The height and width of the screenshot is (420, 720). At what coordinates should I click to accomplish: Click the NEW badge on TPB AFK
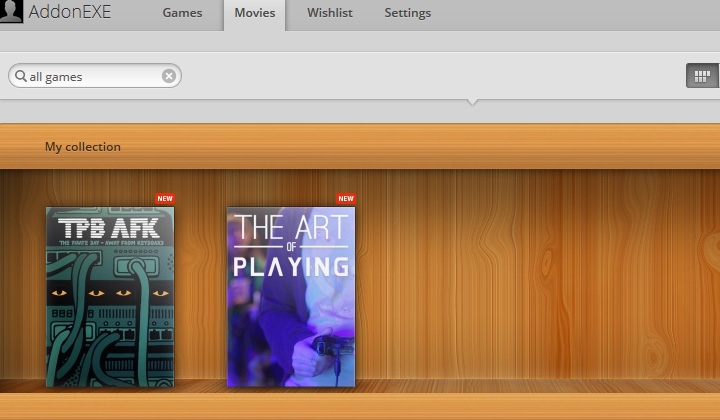[165, 198]
